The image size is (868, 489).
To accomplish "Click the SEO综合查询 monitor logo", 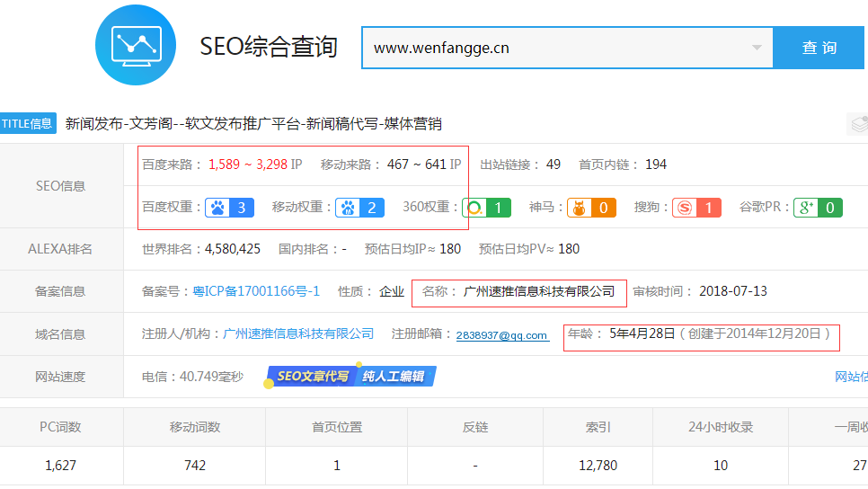I will point(136,45).
